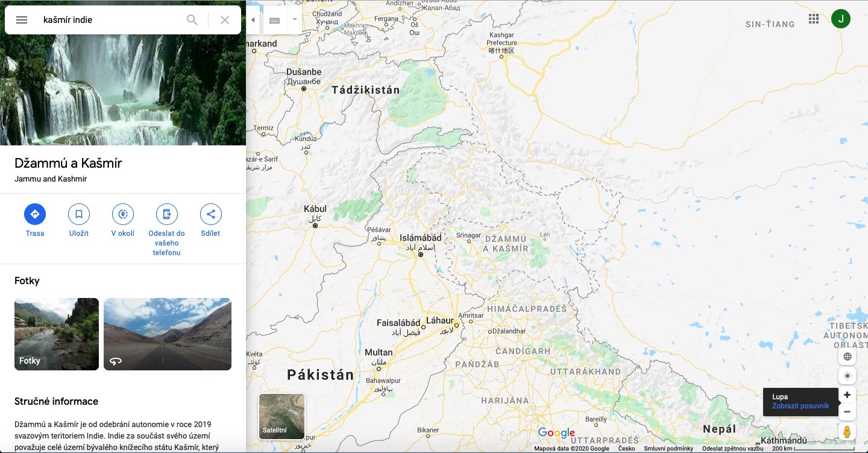The width and height of the screenshot is (868, 453).
Task: Zoom in with the plus button
Action: tap(847, 395)
